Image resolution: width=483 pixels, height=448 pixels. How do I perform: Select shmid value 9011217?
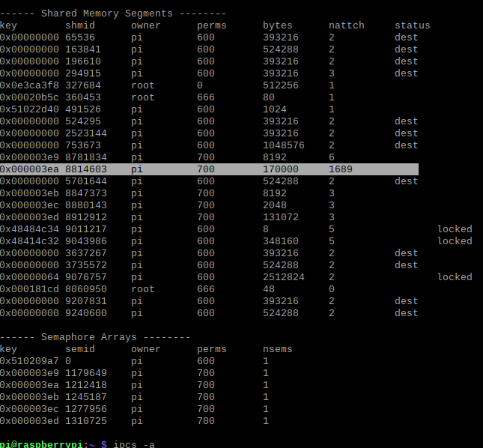(x=86, y=229)
